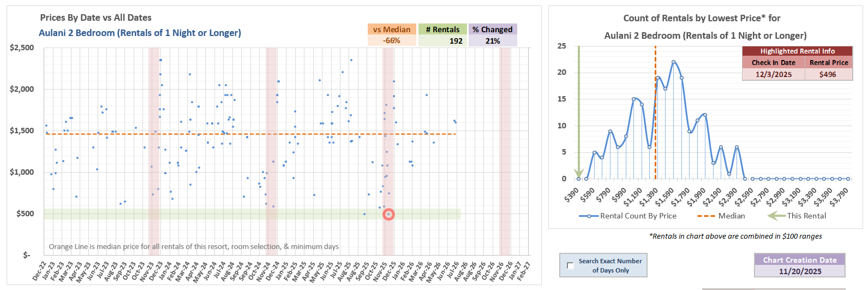Select the -66% value cell
The image size is (868, 290).
392,41
